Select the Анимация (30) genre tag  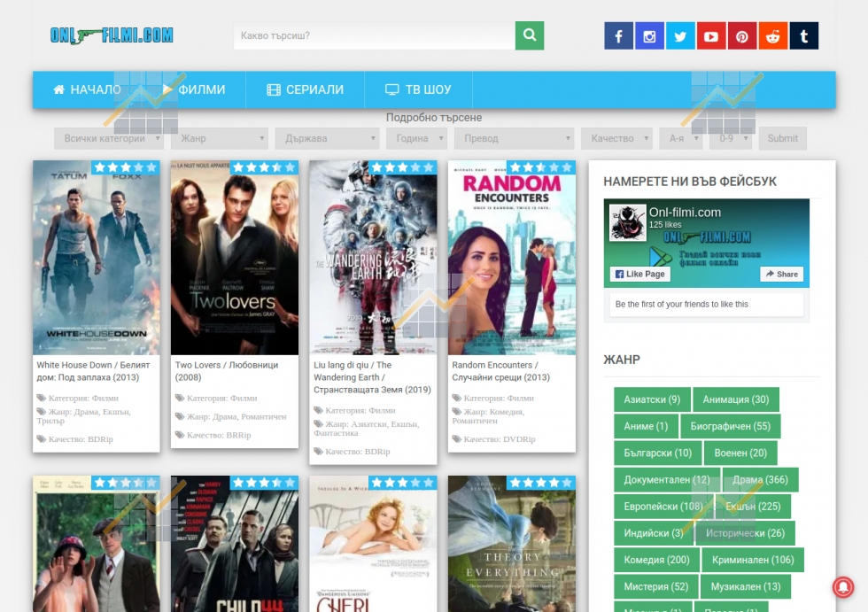pos(736,399)
